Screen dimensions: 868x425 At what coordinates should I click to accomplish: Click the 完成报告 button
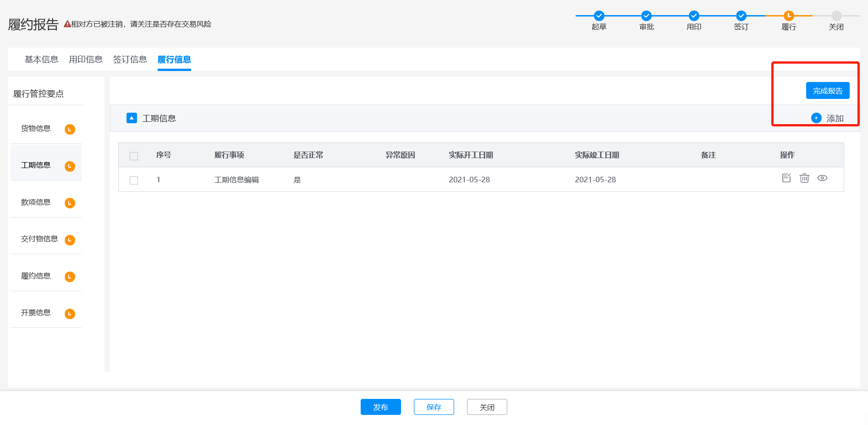tap(827, 91)
